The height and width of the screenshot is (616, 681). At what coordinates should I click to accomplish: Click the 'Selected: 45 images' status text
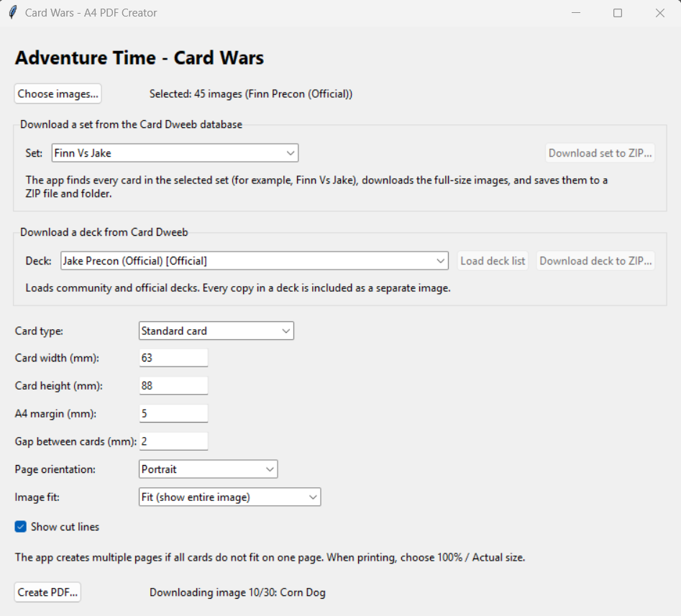250,93
